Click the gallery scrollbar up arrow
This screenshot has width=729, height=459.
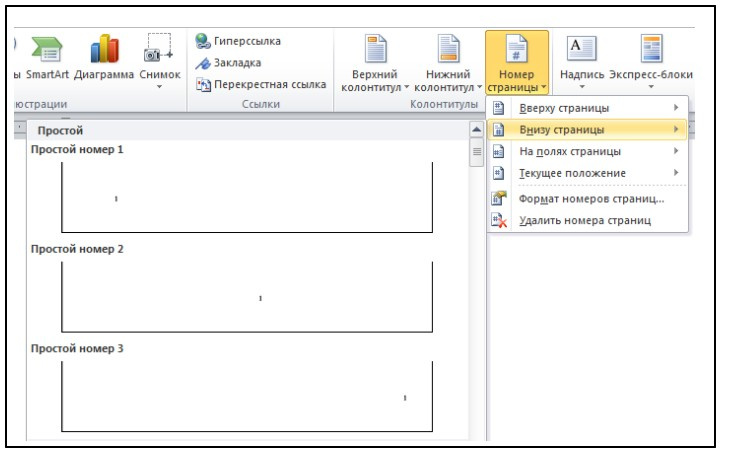tap(476, 131)
